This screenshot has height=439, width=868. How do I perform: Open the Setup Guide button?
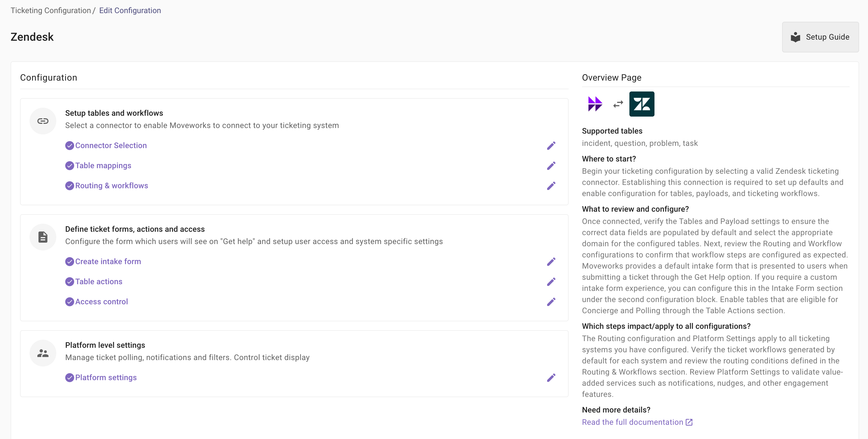pyautogui.click(x=820, y=37)
